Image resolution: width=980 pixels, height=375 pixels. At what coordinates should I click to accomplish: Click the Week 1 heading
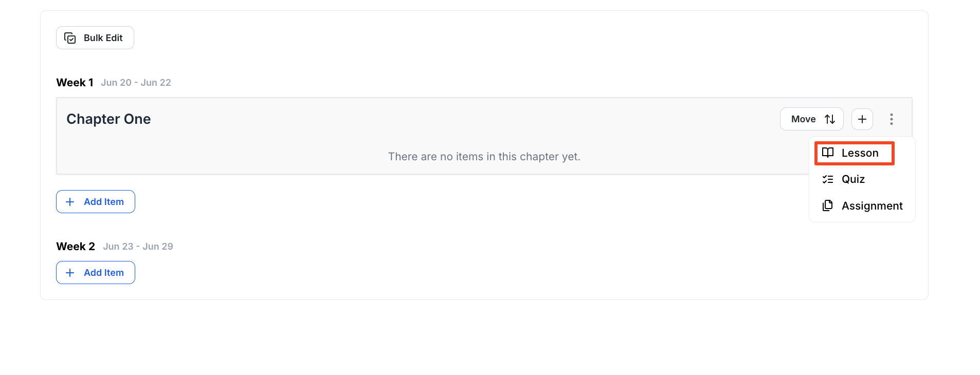coord(75,83)
